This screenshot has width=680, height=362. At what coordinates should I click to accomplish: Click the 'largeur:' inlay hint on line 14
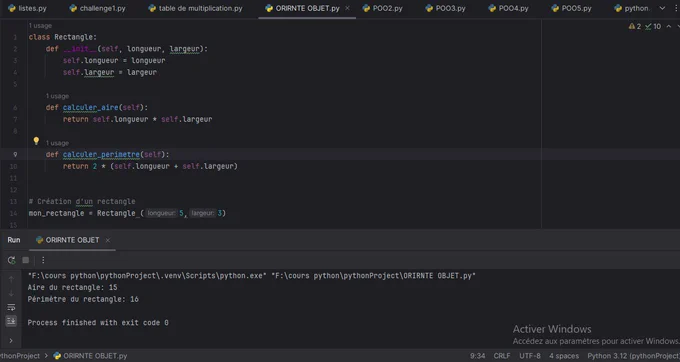202,213
